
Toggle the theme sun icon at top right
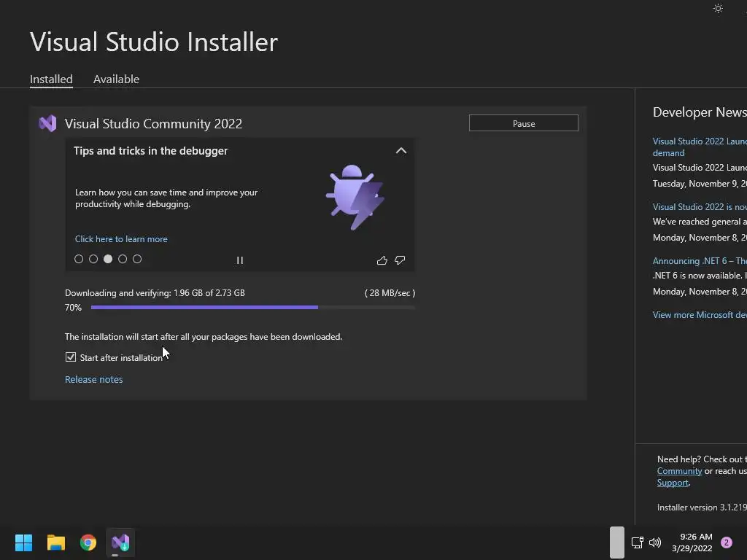[718, 8]
